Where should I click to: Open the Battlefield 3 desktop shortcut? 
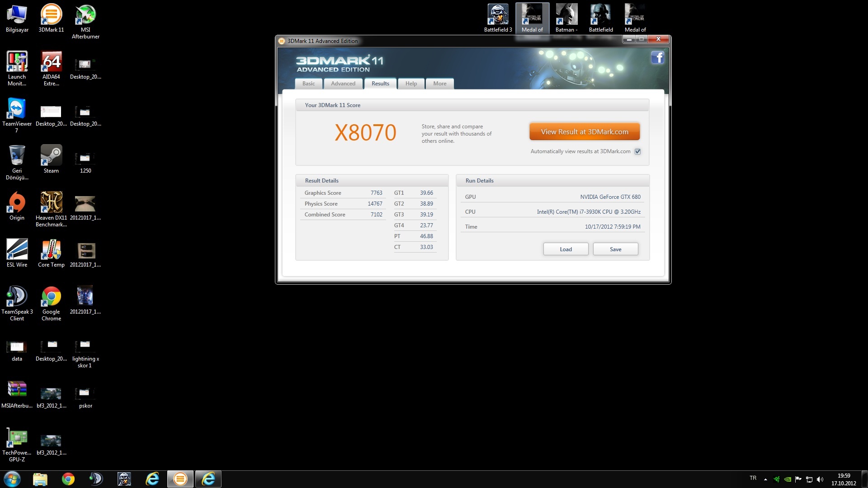pos(498,19)
